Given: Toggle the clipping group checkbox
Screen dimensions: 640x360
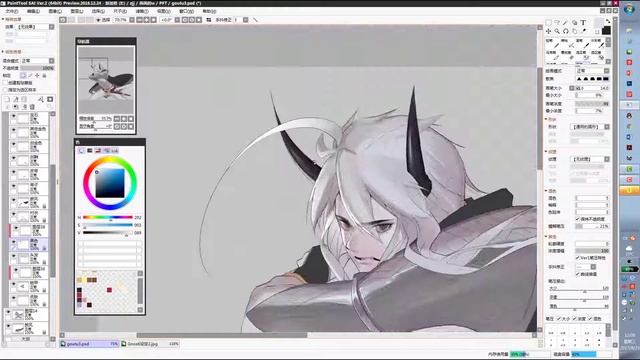Looking at the screenshot, I should click(6, 82).
